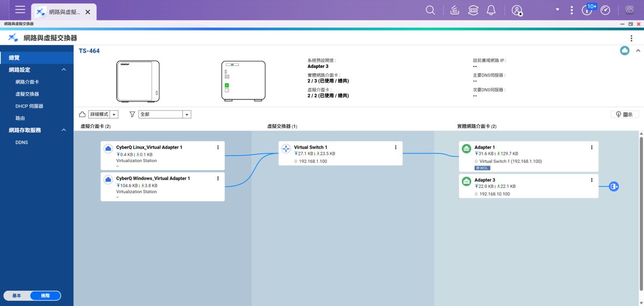This screenshot has height=306, width=644.
Task: Click the vertical scrollbar on topology pane
Action: point(640,215)
